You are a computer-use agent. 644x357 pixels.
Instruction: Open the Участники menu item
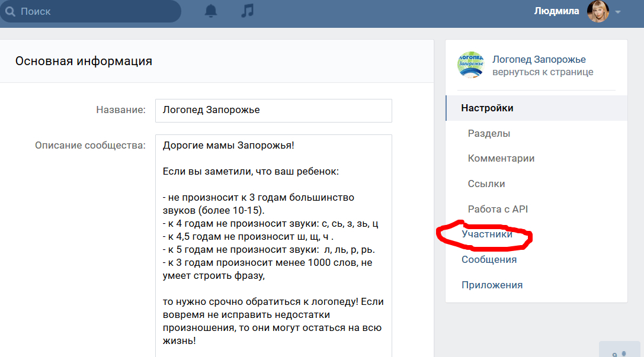pyautogui.click(x=487, y=234)
